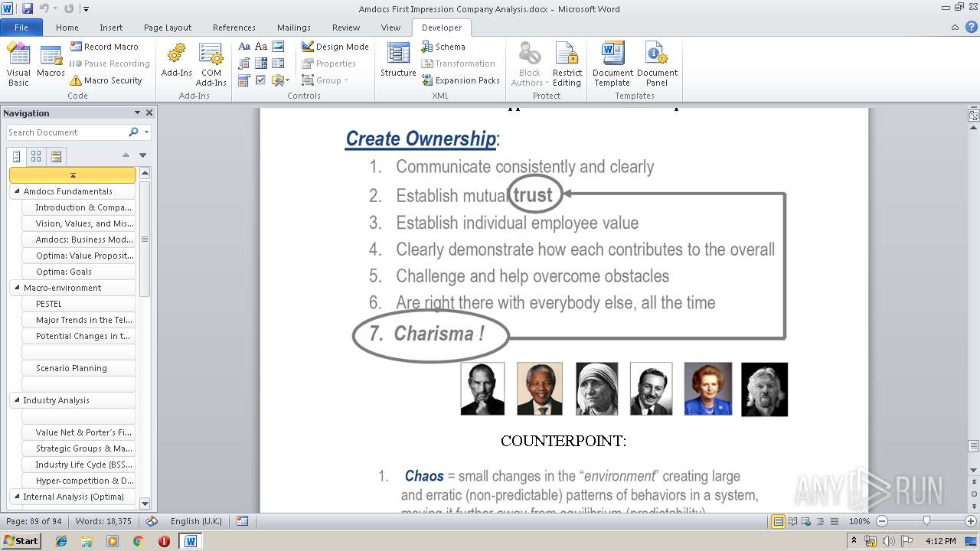Open the File tab

click(x=21, y=28)
